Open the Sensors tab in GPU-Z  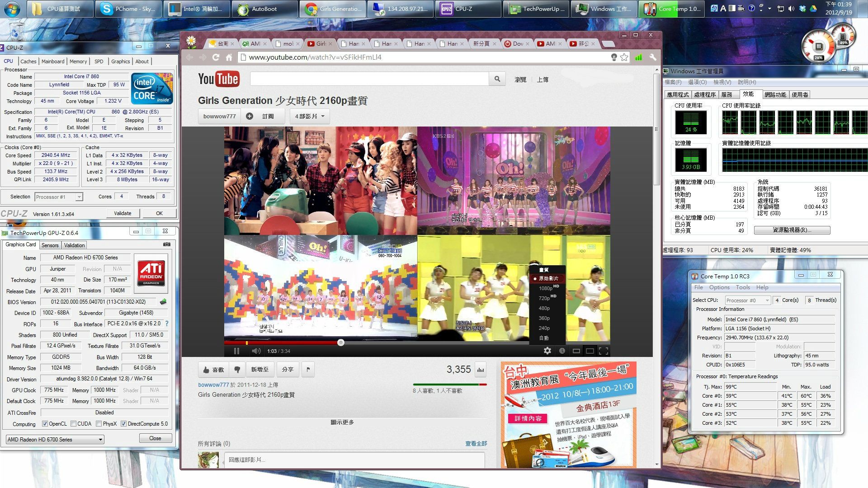click(x=50, y=245)
